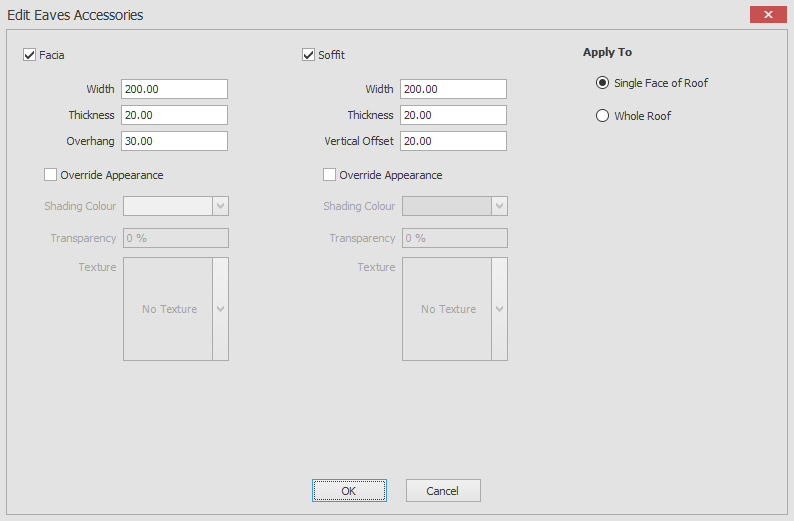Expand the Soffit Texture dropdown arrow
The image size is (794, 521).
pyautogui.click(x=500, y=309)
